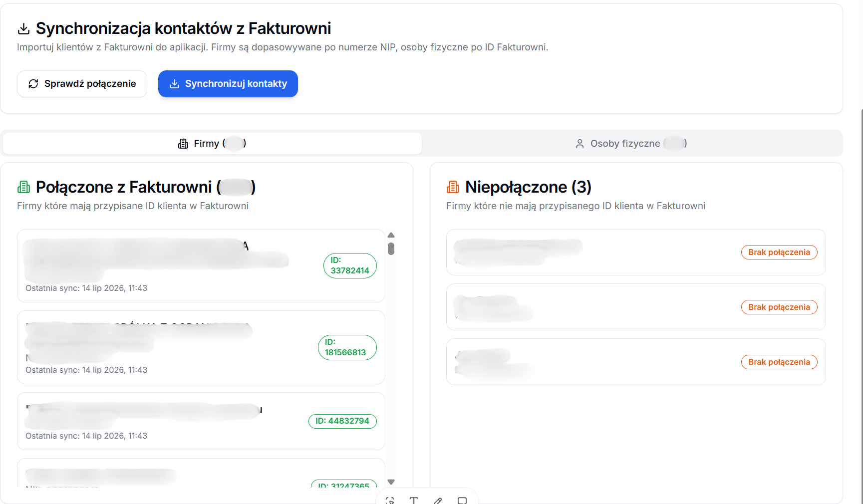This screenshot has height=504, width=863.
Task: Click 'Firmy które nie mają przypisanego ID' subtitle
Action: (575, 206)
